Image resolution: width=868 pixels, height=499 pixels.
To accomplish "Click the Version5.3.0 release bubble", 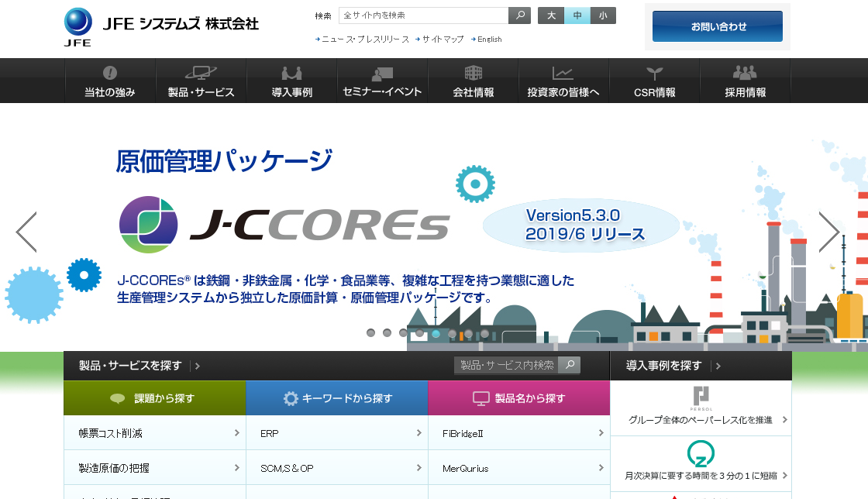I will point(581,225).
